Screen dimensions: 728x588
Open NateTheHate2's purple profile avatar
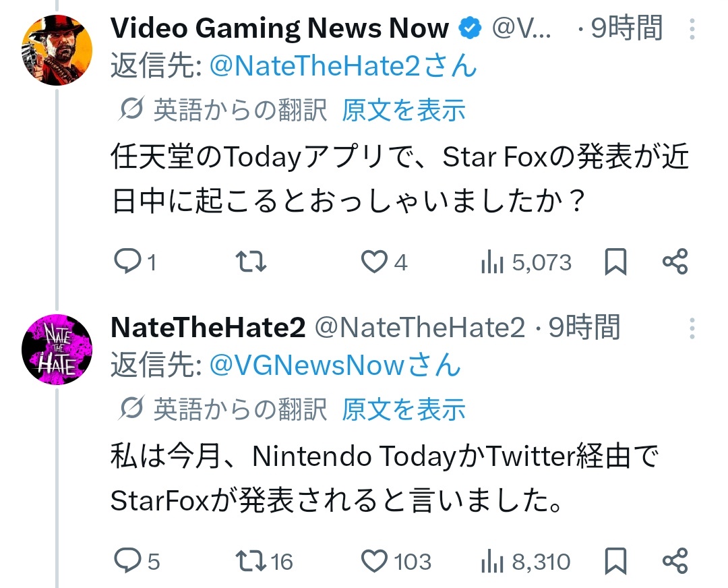57,350
